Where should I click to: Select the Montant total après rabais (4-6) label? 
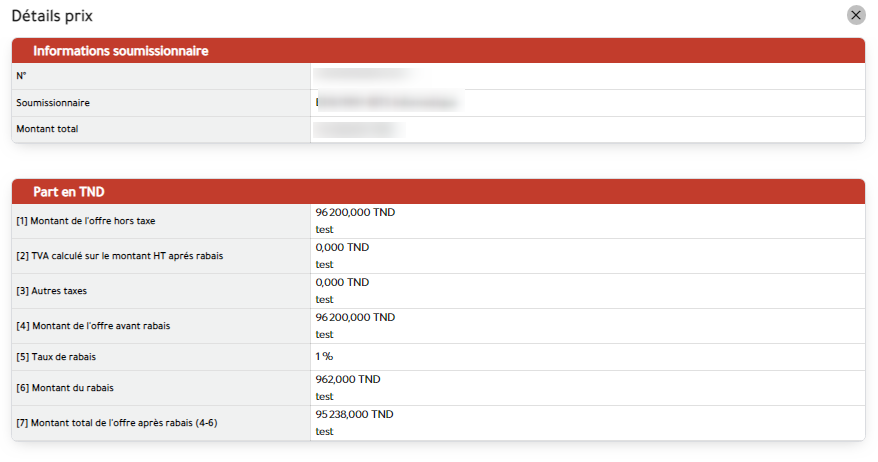click(x=116, y=423)
